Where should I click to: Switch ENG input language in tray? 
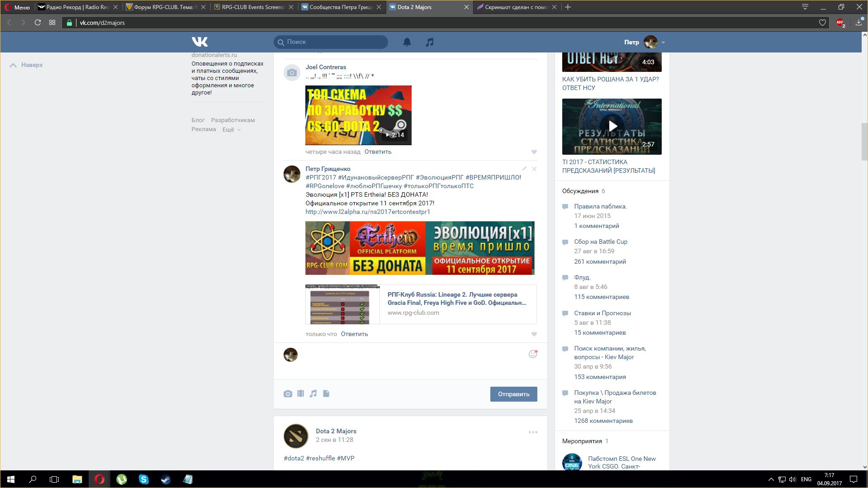[806, 479]
